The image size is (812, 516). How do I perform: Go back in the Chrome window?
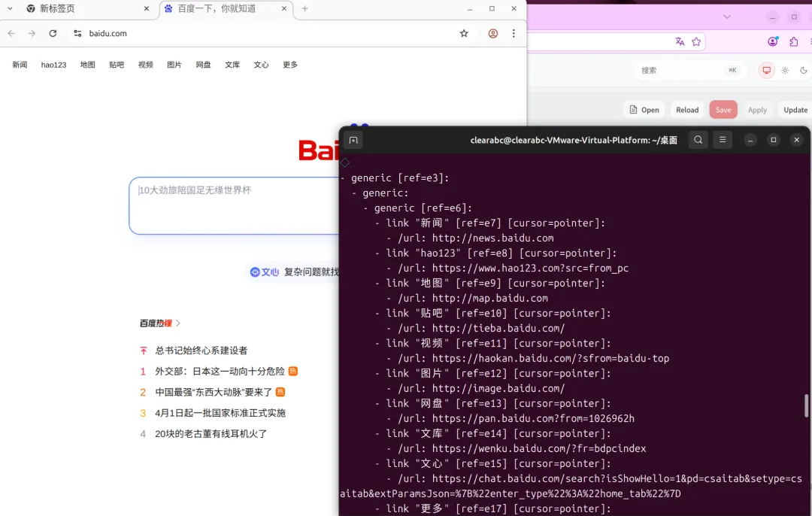[x=11, y=33]
